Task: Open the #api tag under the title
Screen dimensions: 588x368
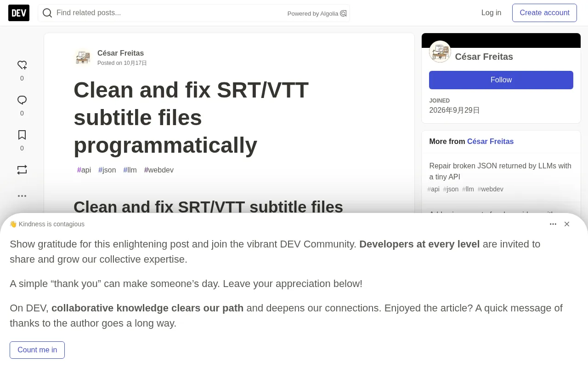Action: click(84, 170)
